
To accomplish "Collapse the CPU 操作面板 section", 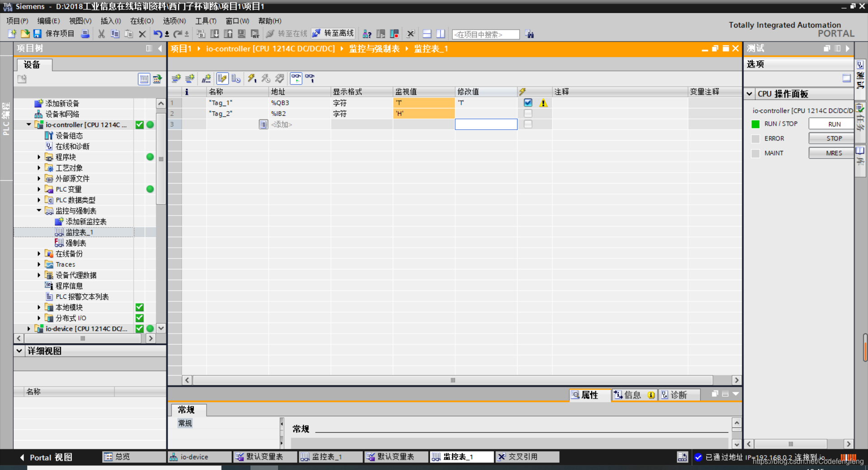I will pos(750,94).
